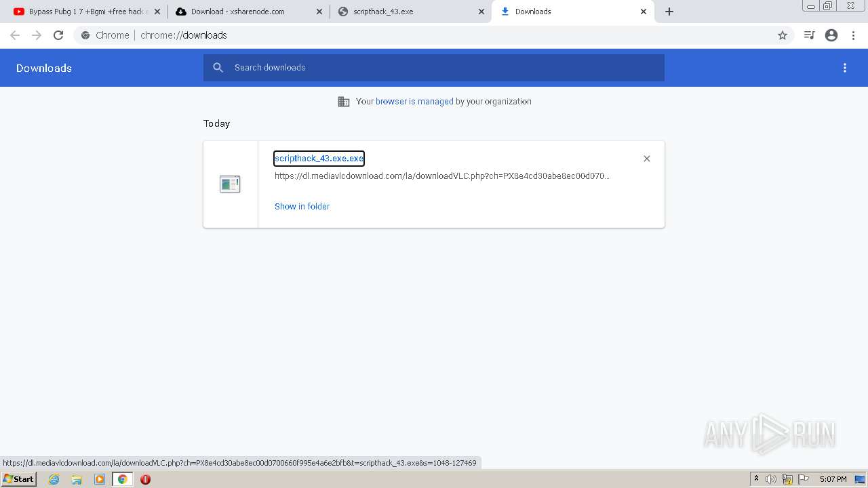The width and height of the screenshot is (868, 488).
Task: Open 'browser is managed' link
Action: point(414,102)
